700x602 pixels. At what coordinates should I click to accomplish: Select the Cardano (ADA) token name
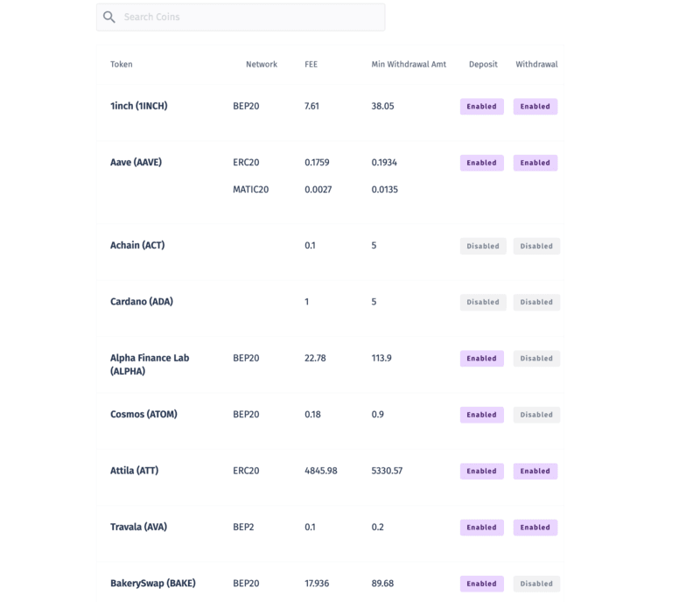click(142, 302)
